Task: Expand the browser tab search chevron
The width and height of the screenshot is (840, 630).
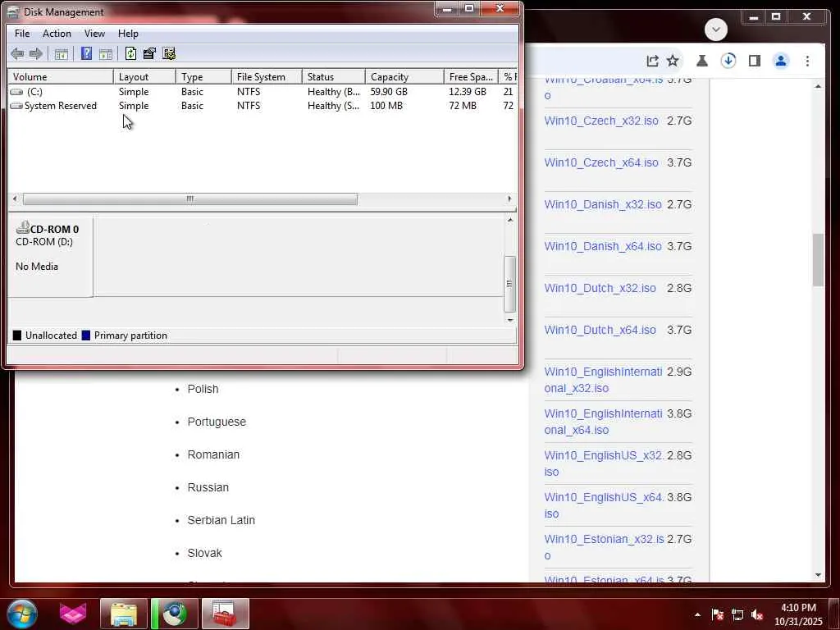Action: click(716, 30)
